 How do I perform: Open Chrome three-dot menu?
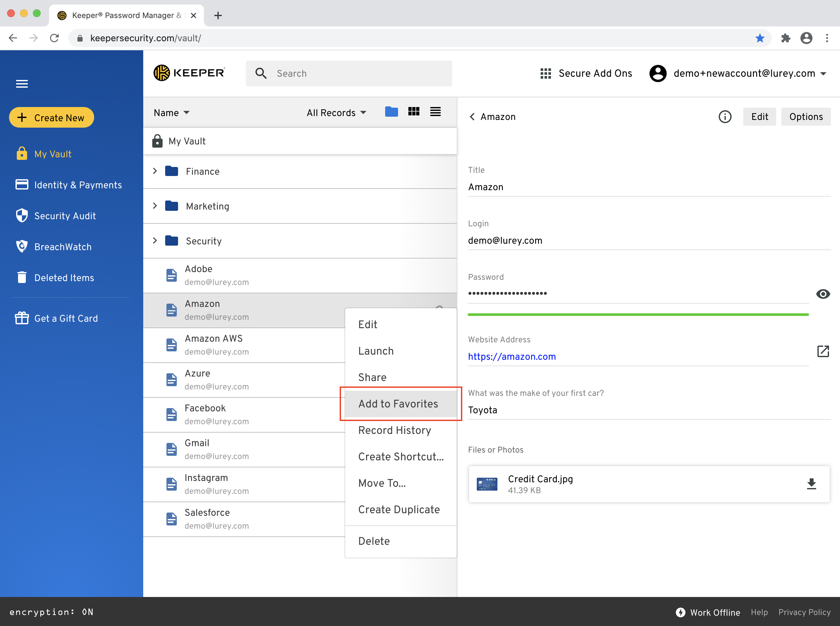point(827,38)
